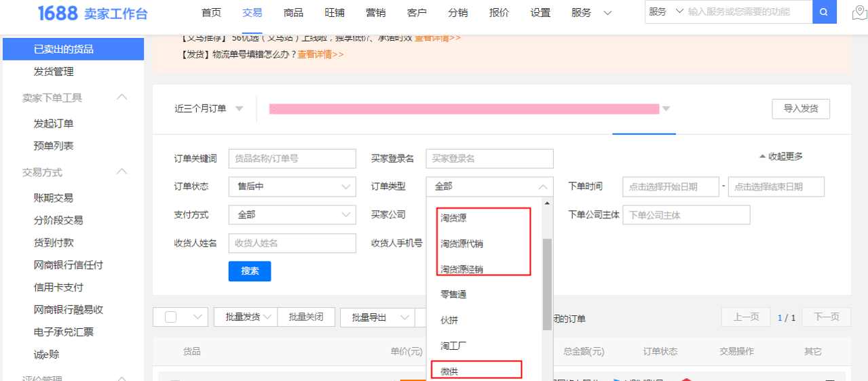868x381 pixels.
Task: Open the 报价 navigation tab
Action: 499,13
